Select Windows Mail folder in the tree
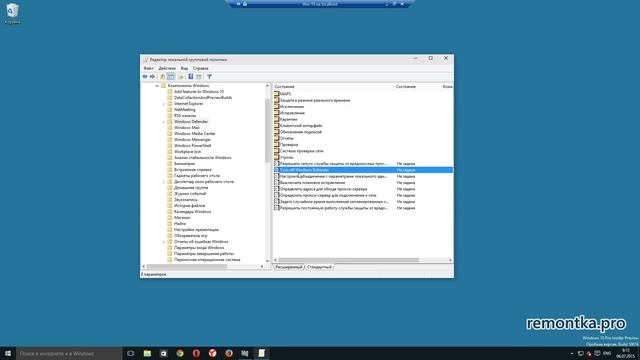Image resolution: width=640 pixels, height=360 pixels. tap(187, 128)
